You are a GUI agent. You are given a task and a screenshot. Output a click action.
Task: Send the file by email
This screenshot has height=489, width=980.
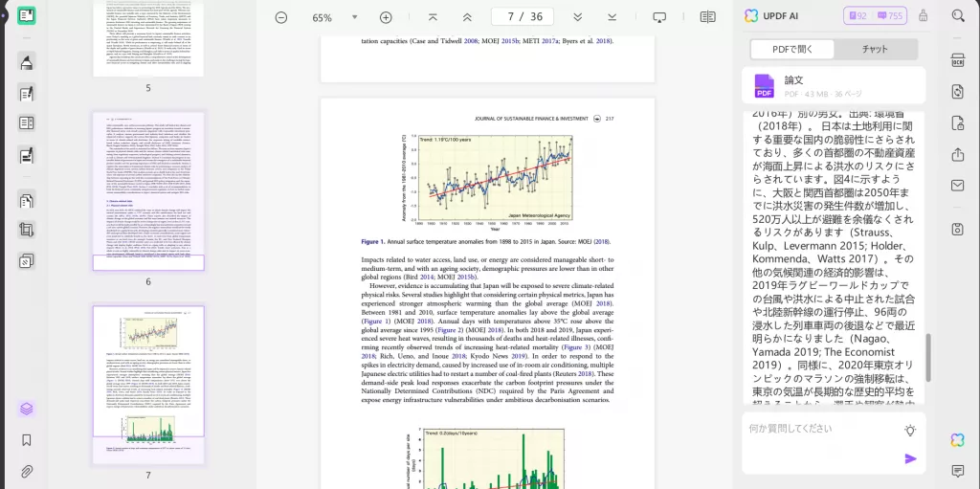[x=957, y=185]
